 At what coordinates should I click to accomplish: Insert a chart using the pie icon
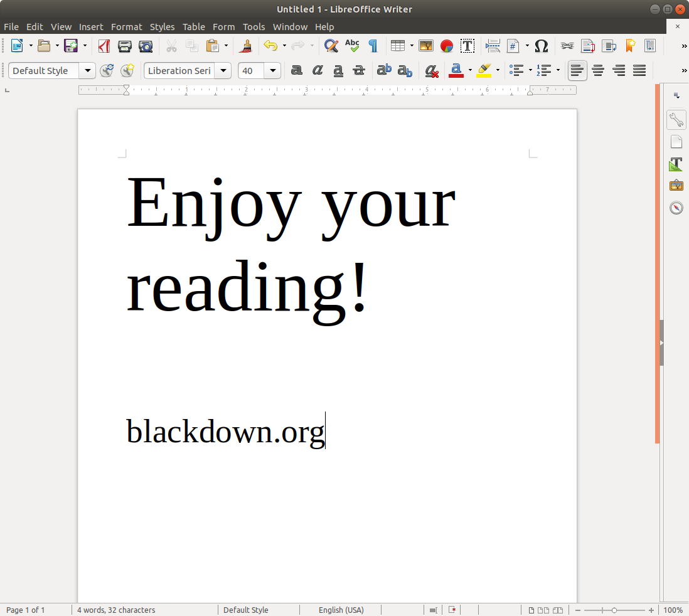[447, 46]
